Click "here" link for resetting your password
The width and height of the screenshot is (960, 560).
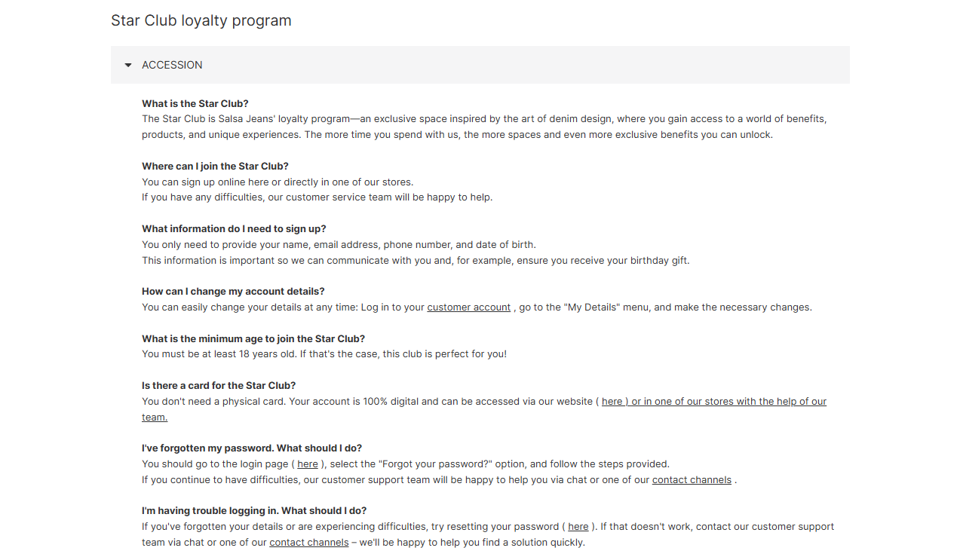tap(578, 527)
